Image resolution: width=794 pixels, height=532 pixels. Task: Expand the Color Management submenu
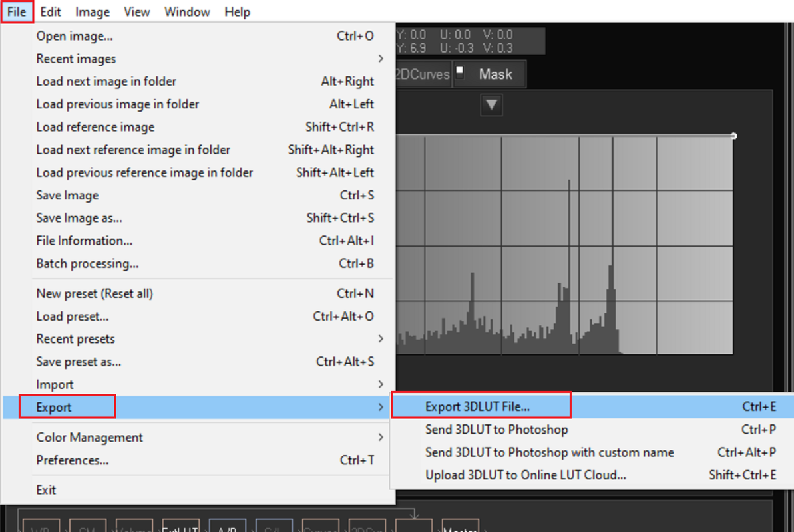198,438
